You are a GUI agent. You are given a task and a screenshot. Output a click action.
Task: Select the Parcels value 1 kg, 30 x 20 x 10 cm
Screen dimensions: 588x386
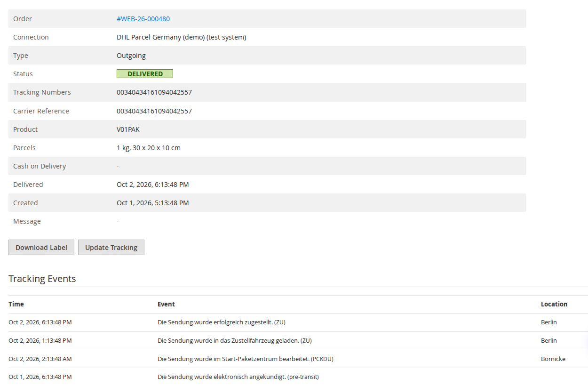[x=149, y=148]
